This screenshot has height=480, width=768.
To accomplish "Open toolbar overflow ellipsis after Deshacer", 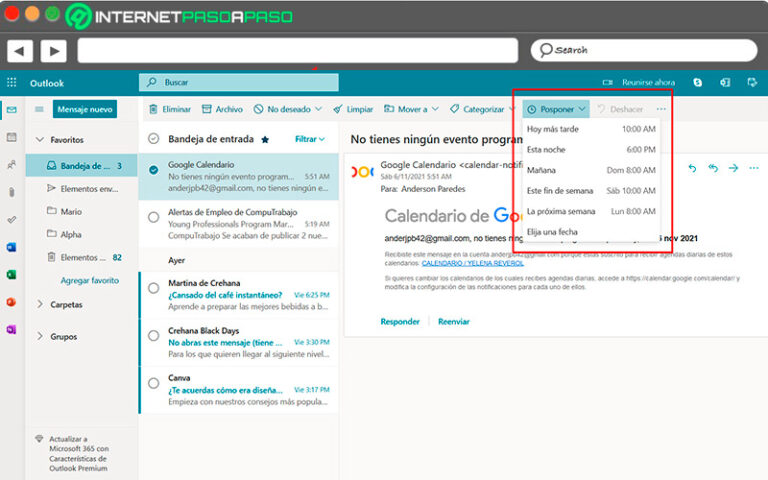I will pyautogui.click(x=661, y=109).
